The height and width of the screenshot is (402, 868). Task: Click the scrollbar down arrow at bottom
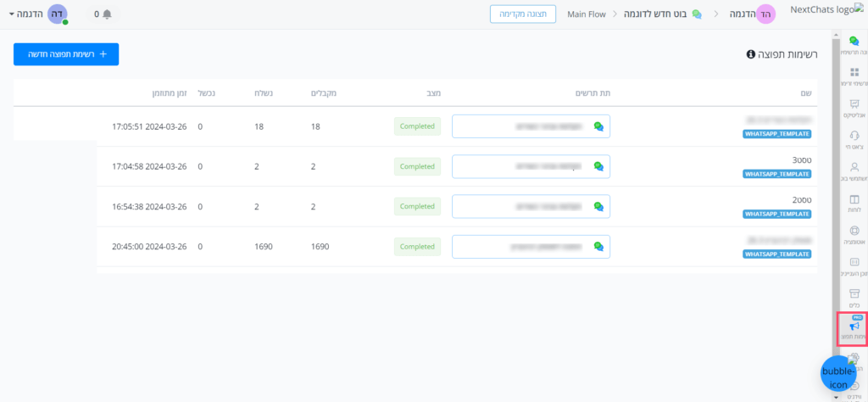835,398
